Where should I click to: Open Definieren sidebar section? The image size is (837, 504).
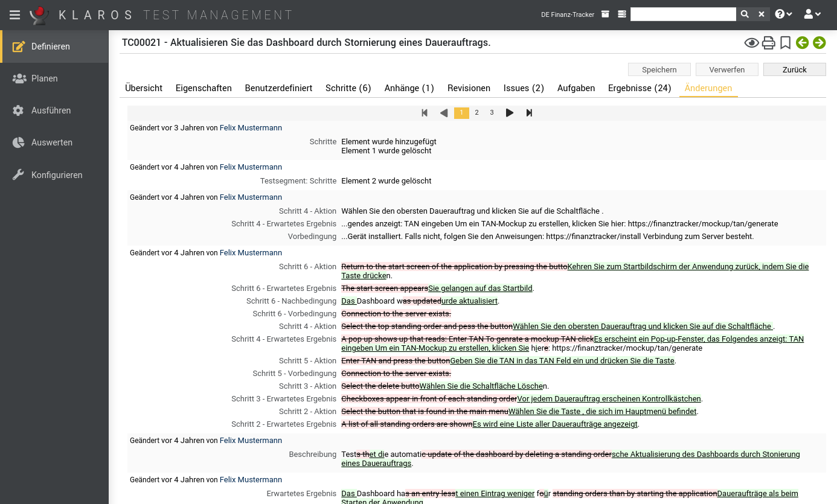pos(54,46)
